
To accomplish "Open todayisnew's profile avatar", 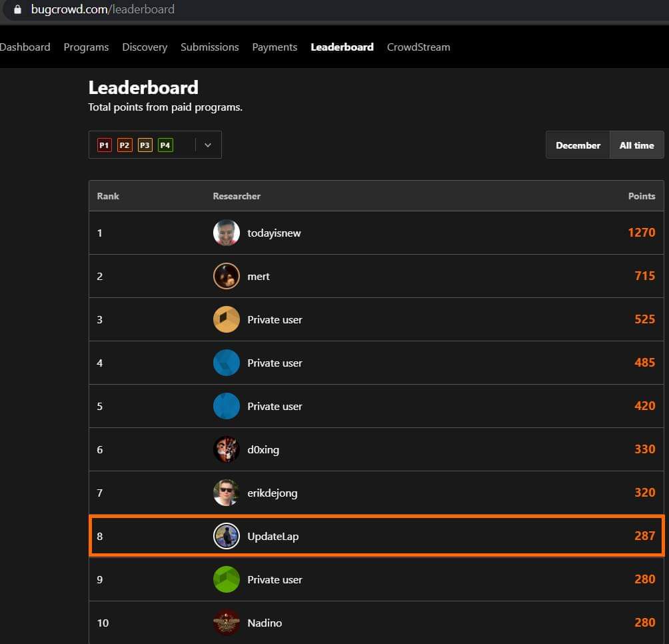I will pyautogui.click(x=227, y=233).
